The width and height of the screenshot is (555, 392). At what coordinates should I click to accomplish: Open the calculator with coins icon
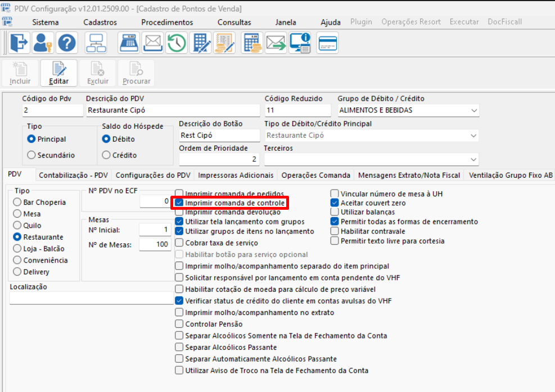point(252,43)
